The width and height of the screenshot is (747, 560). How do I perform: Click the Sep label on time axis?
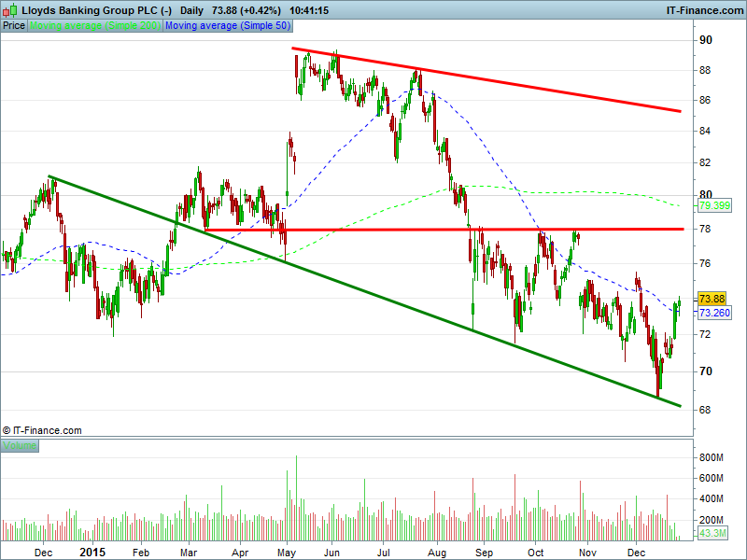tap(484, 553)
